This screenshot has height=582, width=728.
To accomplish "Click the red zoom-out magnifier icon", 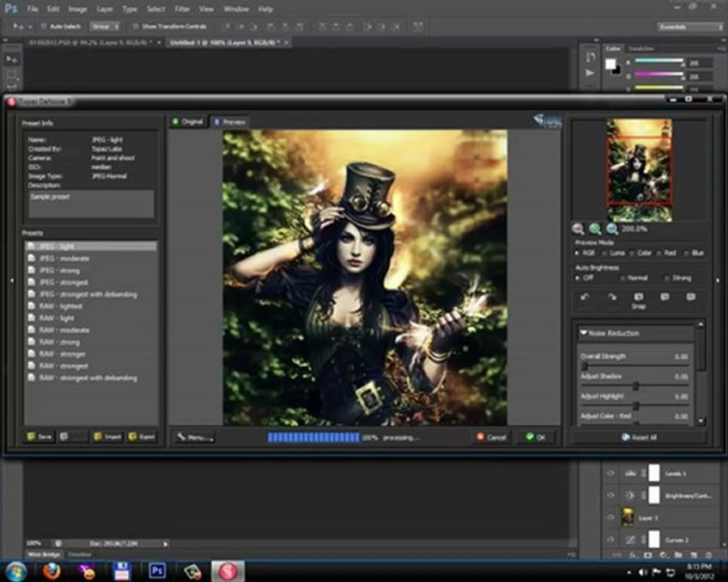I will click(578, 229).
